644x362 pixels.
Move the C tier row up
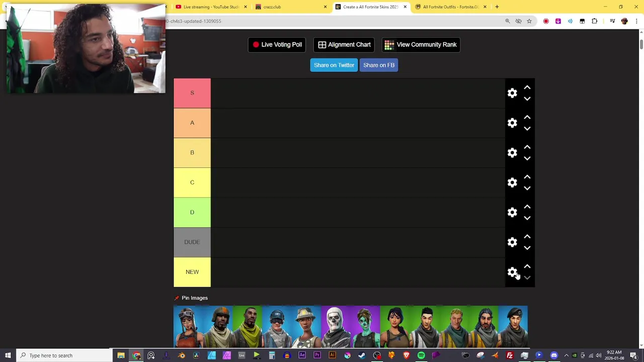point(527,177)
